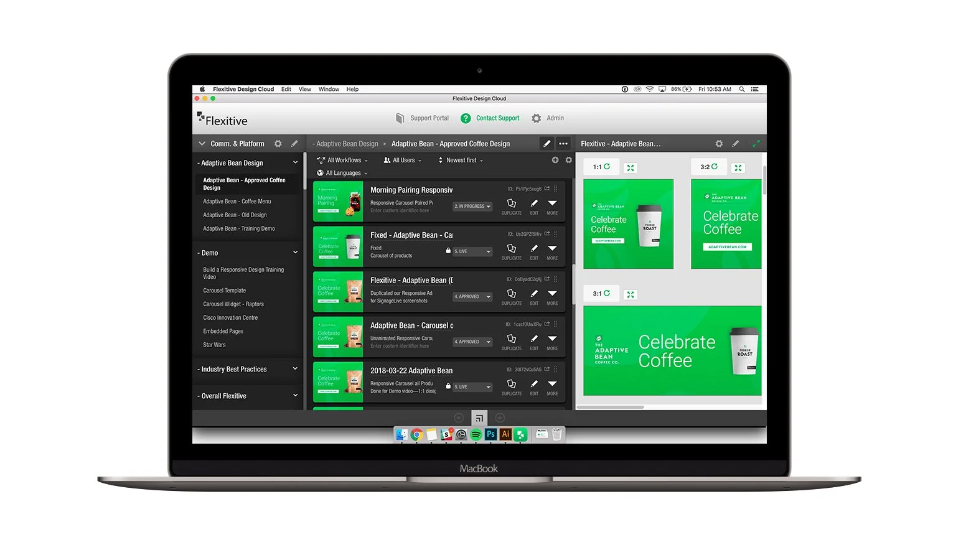Click Contact Support
Image resolution: width=966 pixels, height=560 pixels.
[490, 118]
